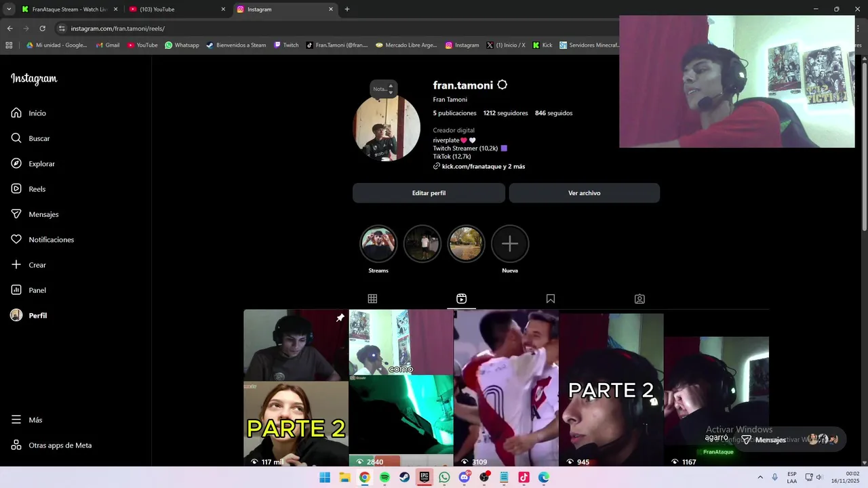The image size is (868, 488).
Task: View the 1212 seguidores list
Action: pos(505,113)
